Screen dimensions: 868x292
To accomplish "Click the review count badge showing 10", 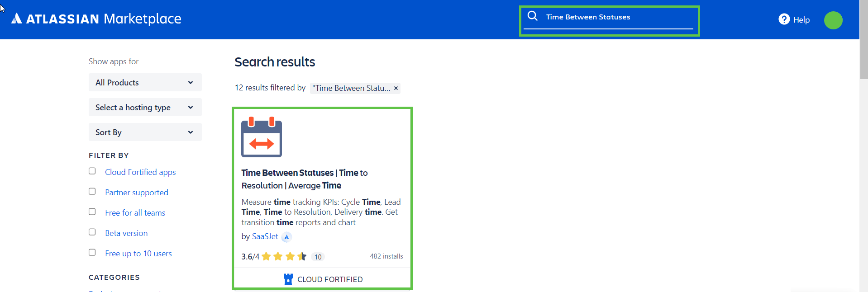I will click(318, 257).
